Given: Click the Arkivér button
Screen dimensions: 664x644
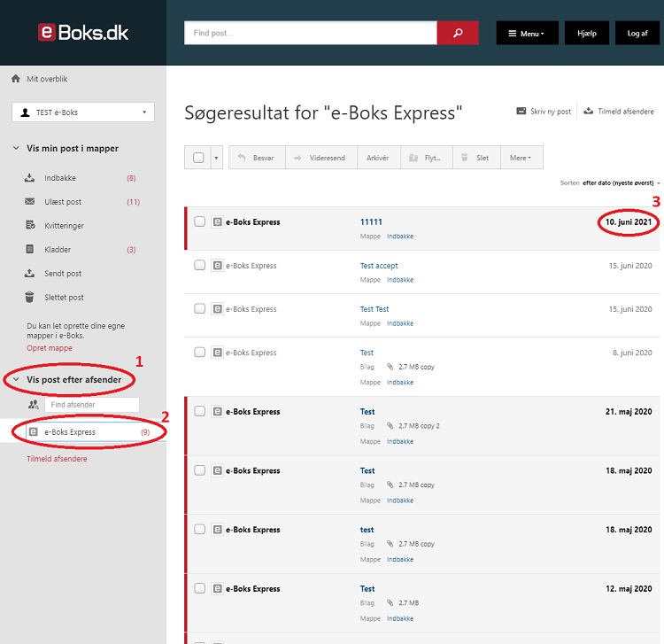Looking at the screenshot, I should click(x=378, y=158).
